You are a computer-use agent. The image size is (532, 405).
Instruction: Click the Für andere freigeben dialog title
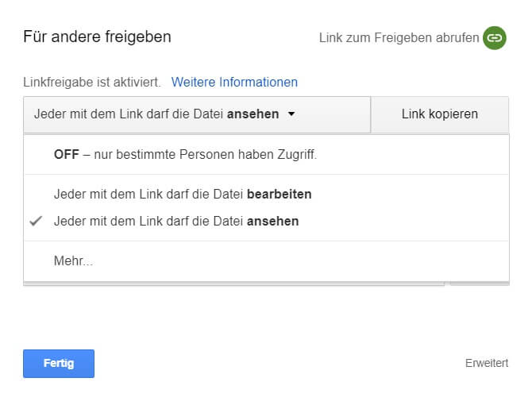[97, 37]
